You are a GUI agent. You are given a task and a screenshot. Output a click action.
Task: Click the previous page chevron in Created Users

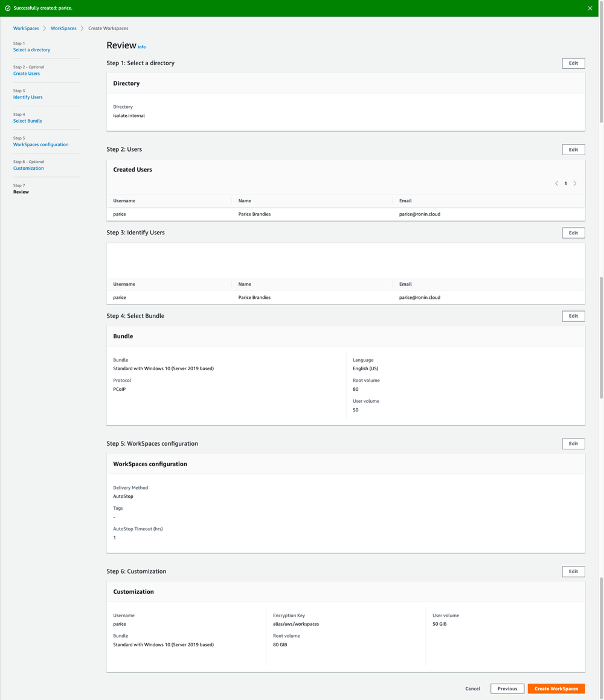coord(556,183)
